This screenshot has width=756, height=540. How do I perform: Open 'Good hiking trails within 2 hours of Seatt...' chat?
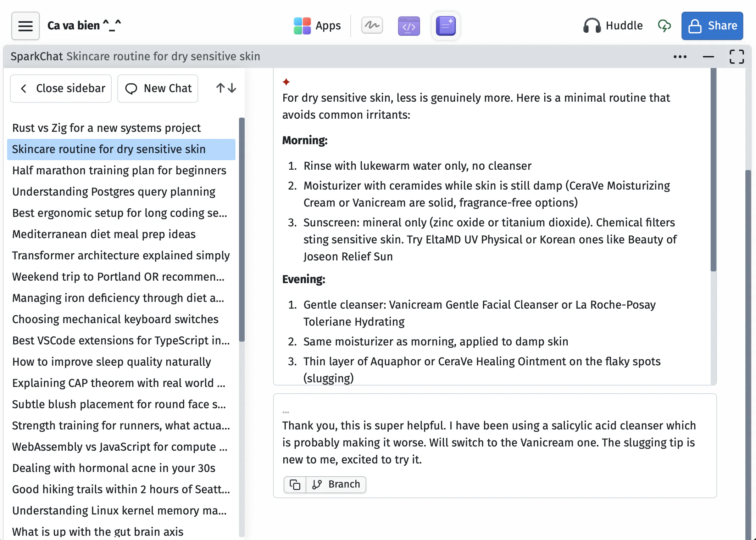point(121,489)
